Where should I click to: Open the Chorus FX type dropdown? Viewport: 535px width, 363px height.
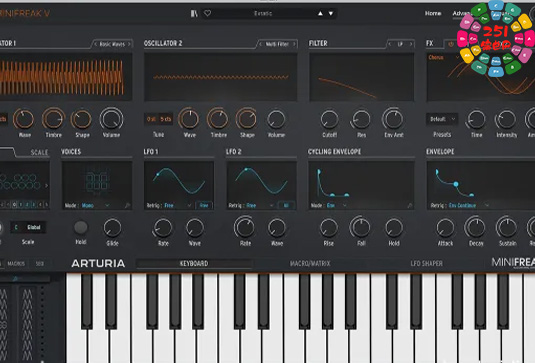point(444,57)
